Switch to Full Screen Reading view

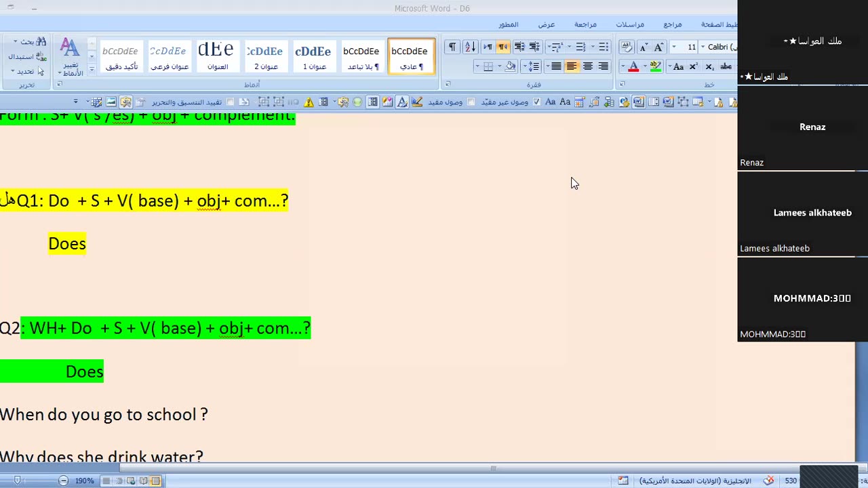(x=143, y=481)
